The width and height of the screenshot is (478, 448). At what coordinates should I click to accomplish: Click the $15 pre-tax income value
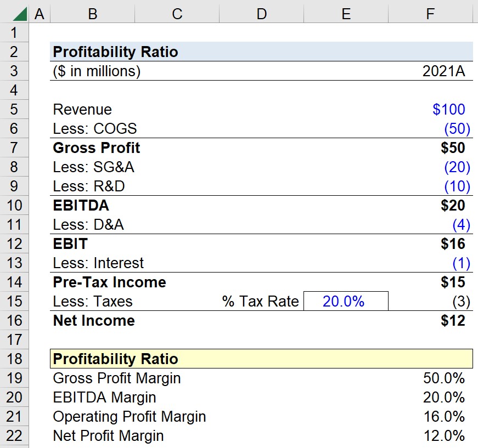(x=453, y=282)
